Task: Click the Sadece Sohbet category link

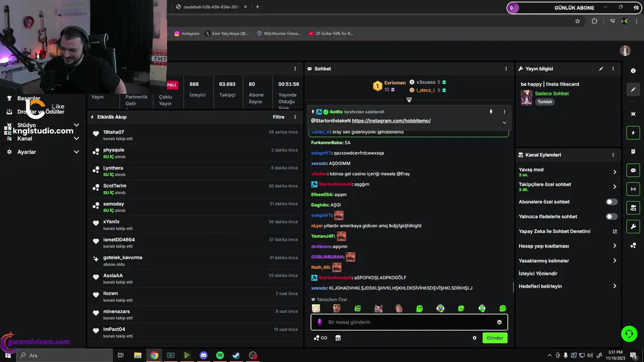Action: 552,94
